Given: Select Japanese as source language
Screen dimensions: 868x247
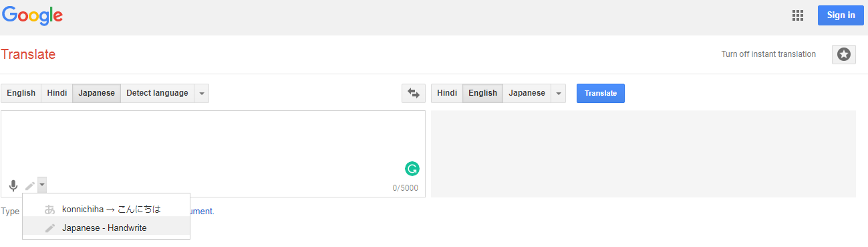Looking at the screenshot, I should coord(97,93).
